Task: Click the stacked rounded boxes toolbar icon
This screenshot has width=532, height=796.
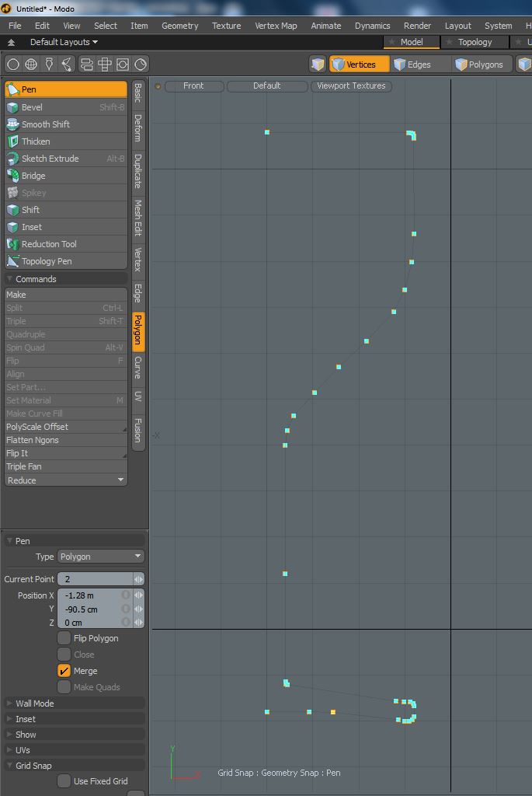Action: coord(87,65)
